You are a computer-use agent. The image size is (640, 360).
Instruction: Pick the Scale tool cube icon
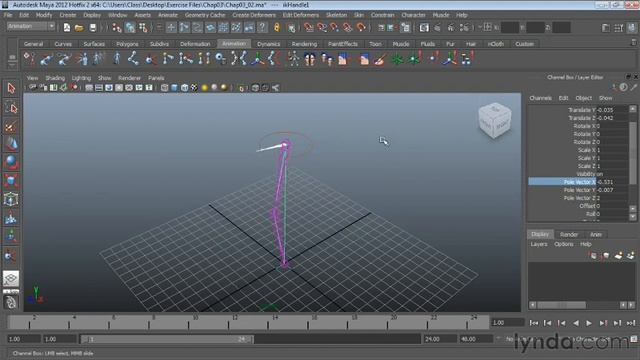click(11, 181)
